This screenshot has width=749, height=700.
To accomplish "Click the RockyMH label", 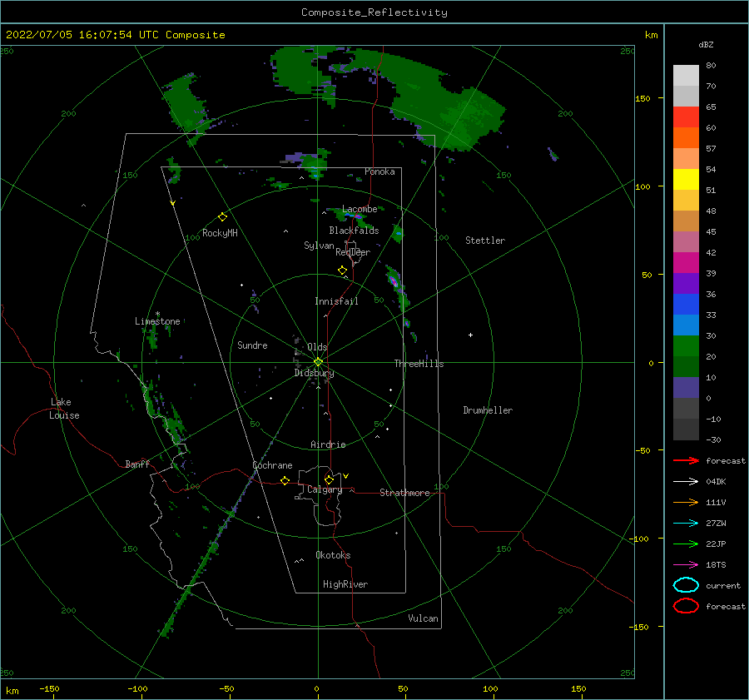I will click(x=220, y=233).
